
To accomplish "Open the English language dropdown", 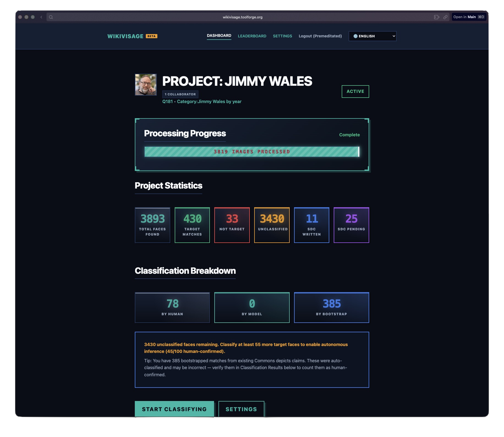I will tap(372, 36).
